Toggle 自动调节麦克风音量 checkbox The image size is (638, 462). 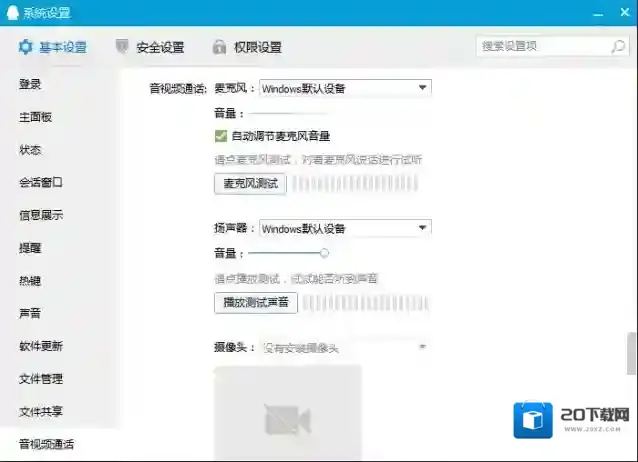point(221,136)
